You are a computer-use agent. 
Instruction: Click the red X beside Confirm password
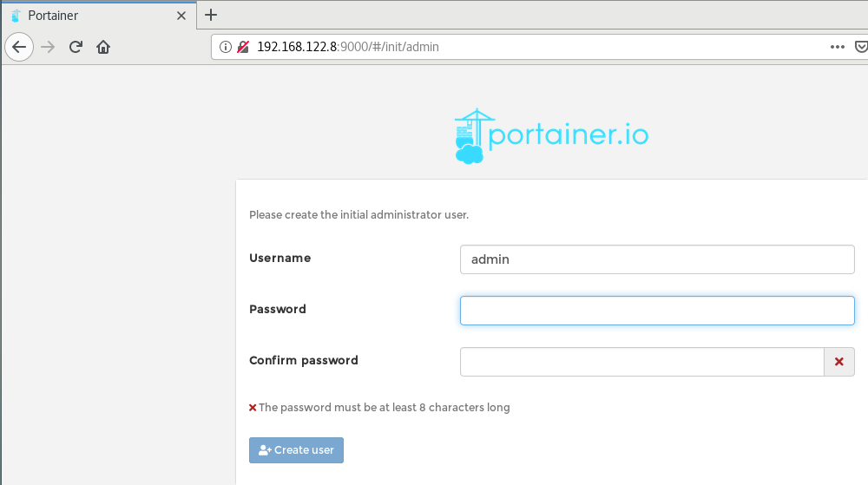point(839,362)
